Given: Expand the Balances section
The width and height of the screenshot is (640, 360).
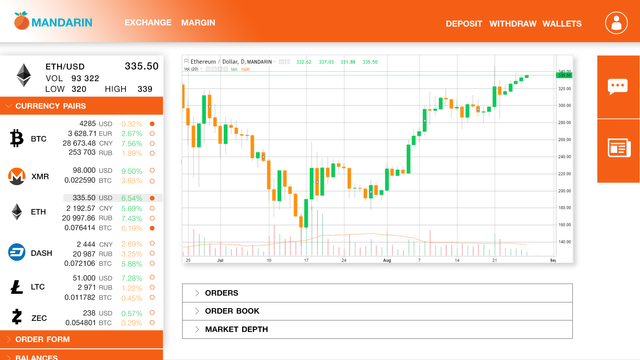Looking at the screenshot, I should point(81,355).
